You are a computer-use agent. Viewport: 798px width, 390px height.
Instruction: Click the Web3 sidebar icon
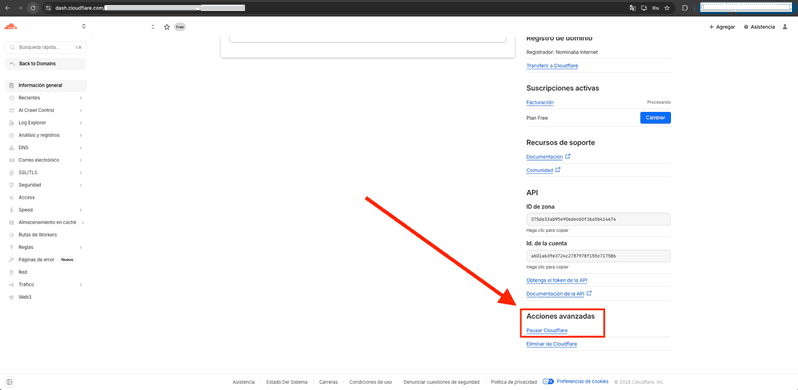pyautogui.click(x=12, y=297)
